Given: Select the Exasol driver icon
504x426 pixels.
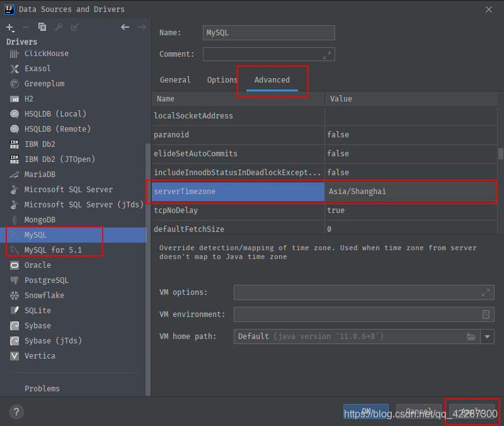Looking at the screenshot, I should point(14,69).
